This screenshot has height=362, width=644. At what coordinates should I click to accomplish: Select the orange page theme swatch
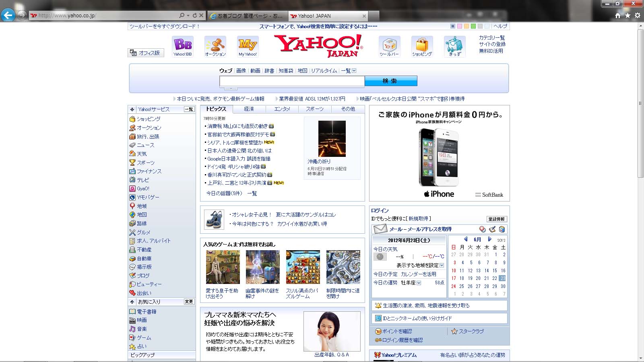point(466,26)
